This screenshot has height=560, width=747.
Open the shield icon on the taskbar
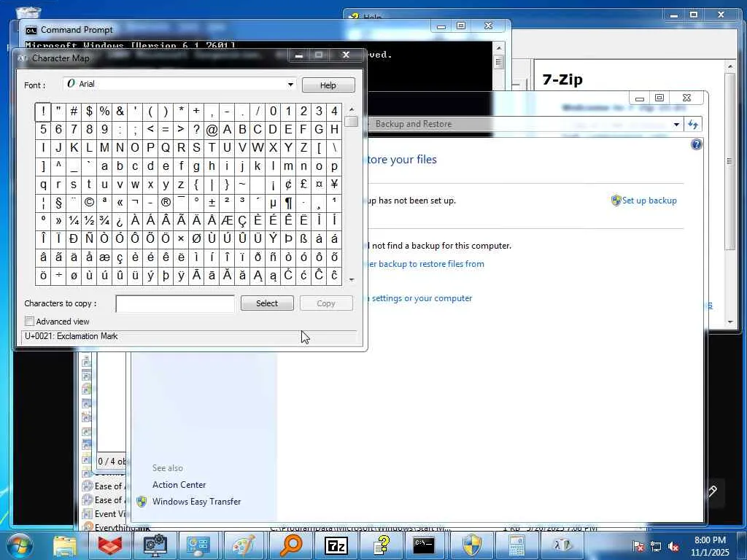tap(472, 545)
